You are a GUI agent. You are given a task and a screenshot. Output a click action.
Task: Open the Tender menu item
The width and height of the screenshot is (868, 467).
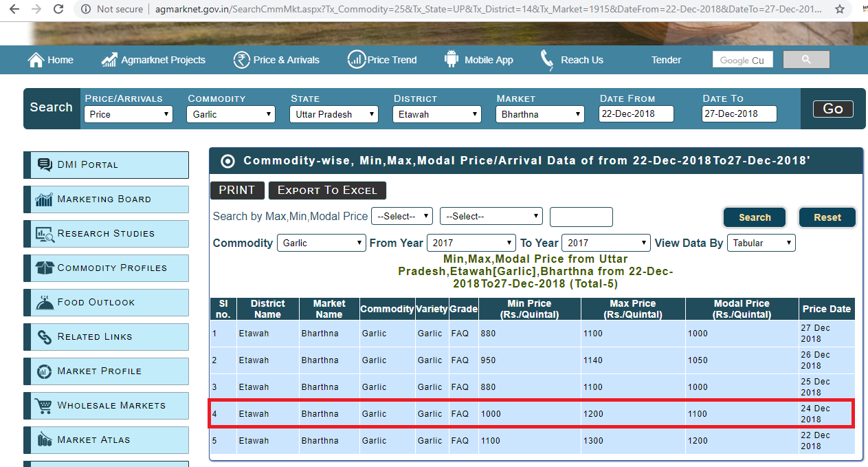click(x=666, y=60)
